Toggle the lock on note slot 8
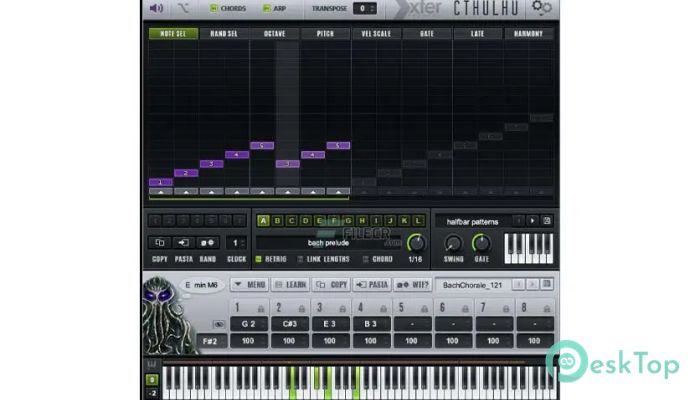The width and height of the screenshot is (700, 400). coord(546,308)
